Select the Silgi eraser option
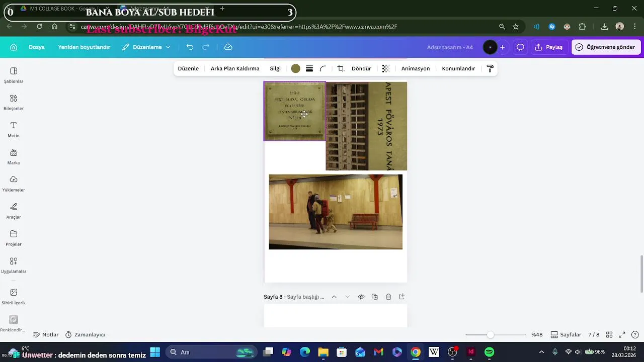Image resolution: width=644 pixels, height=362 pixels. click(x=275, y=68)
